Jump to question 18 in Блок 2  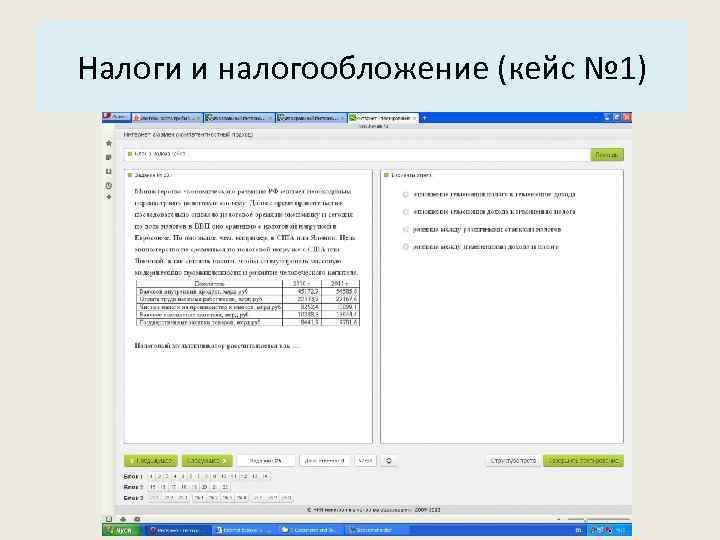click(x=184, y=487)
